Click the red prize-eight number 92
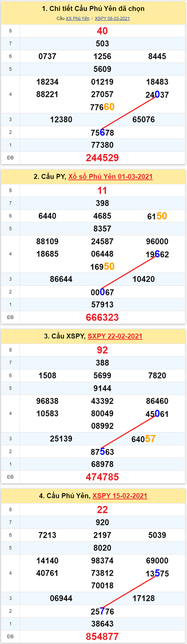 pyautogui.click(x=102, y=350)
